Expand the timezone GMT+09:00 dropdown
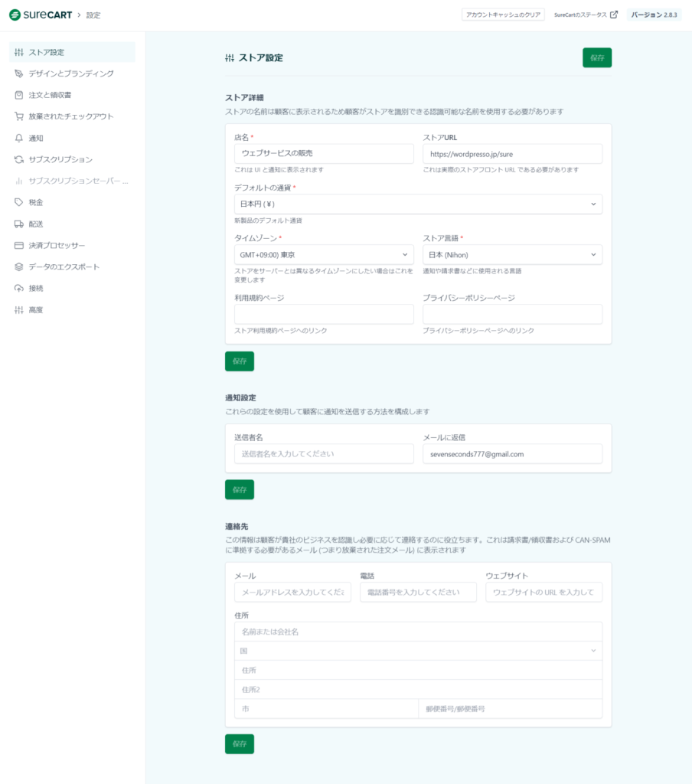 tap(324, 254)
